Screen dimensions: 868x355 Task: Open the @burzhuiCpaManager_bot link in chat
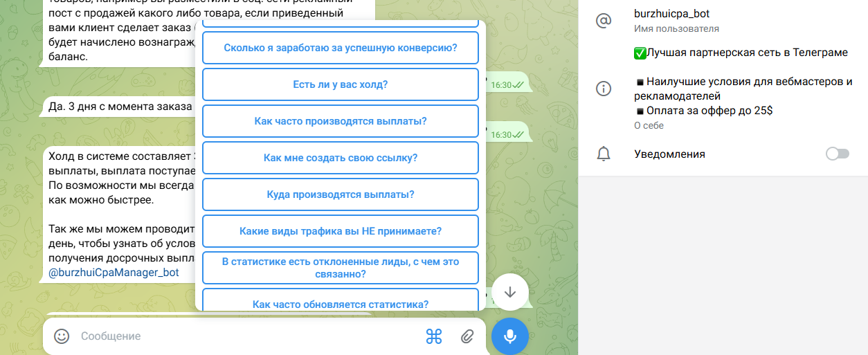click(x=114, y=273)
